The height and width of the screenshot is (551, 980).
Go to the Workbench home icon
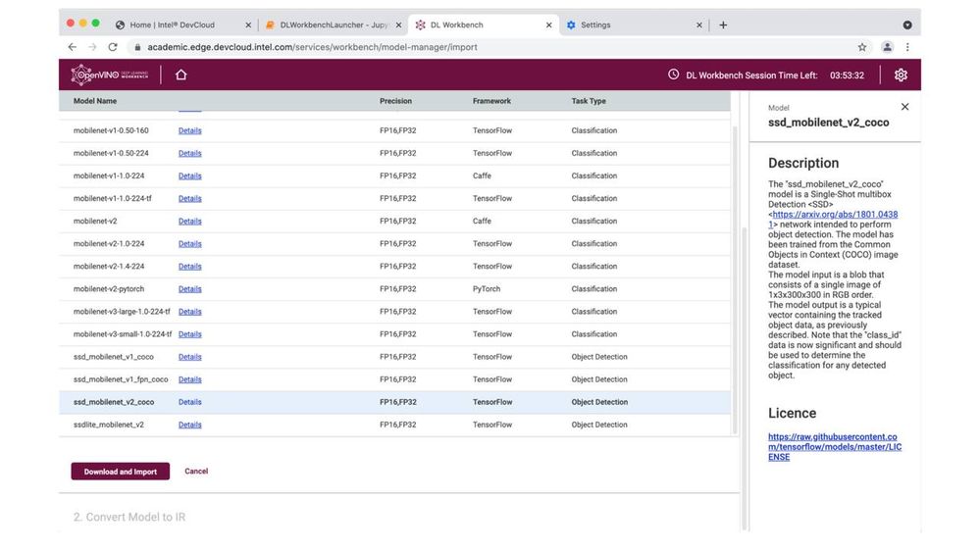181,75
